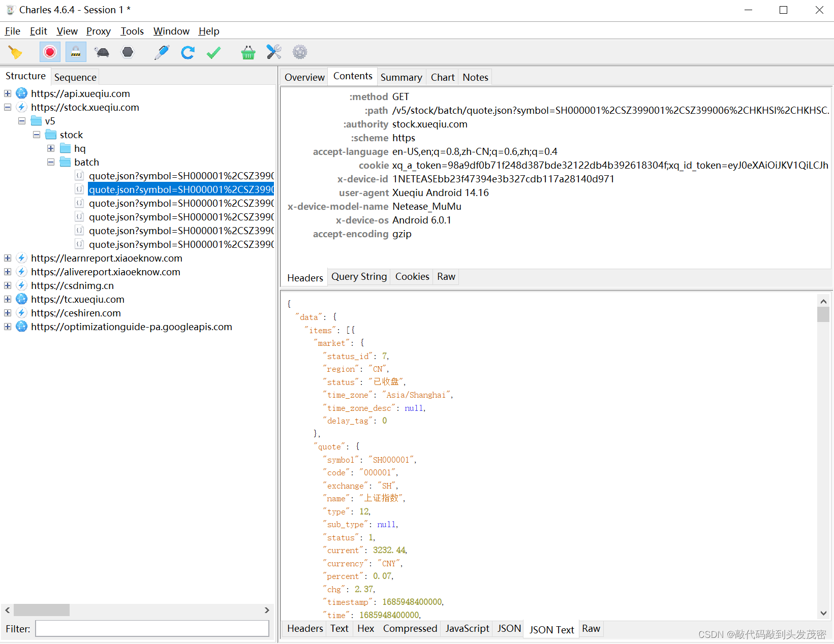Open the Proxy menu
The width and height of the screenshot is (834, 644).
99,31
